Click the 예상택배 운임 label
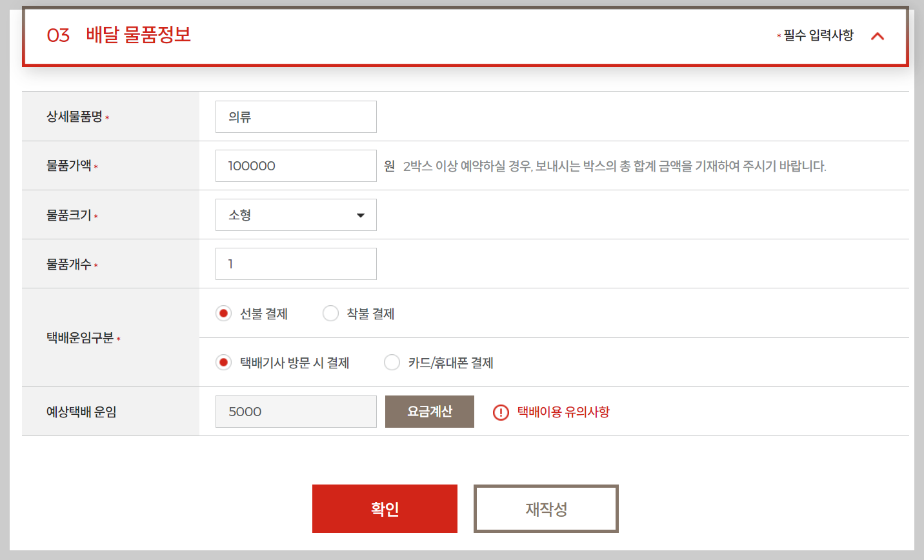The width and height of the screenshot is (924, 560). (81, 412)
